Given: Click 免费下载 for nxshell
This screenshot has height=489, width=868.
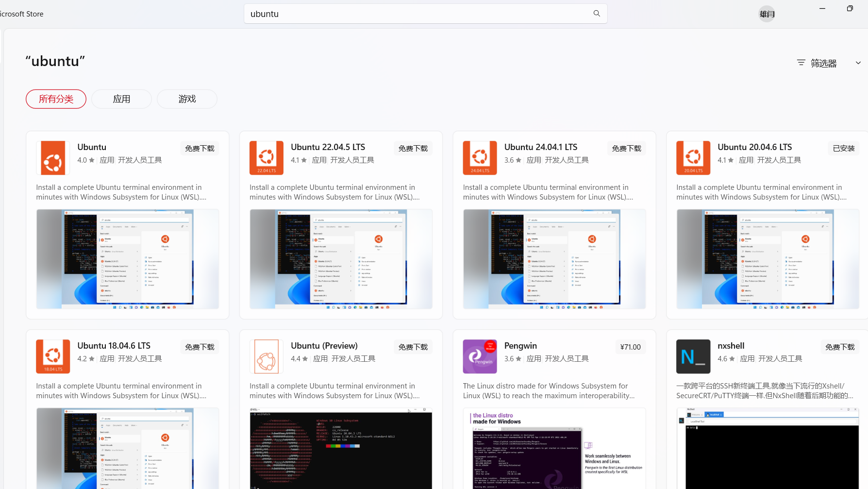Looking at the screenshot, I should [x=840, y=347].
